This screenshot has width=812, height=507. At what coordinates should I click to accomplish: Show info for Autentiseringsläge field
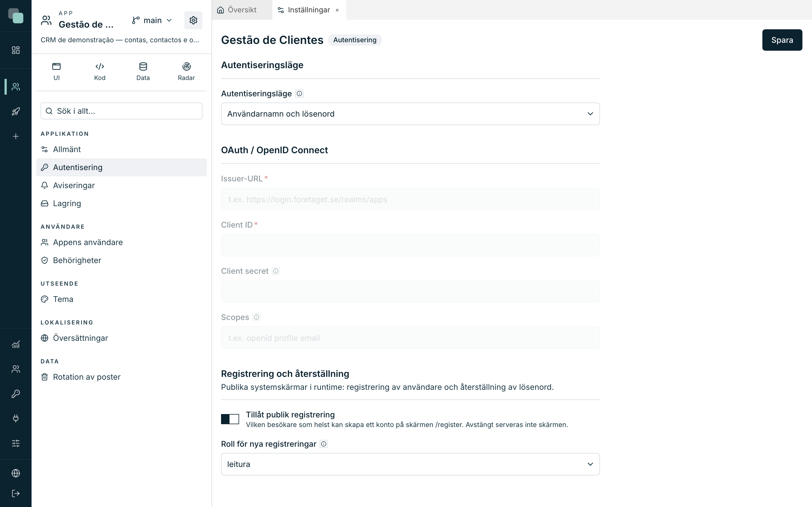click(x=299, y=94)
